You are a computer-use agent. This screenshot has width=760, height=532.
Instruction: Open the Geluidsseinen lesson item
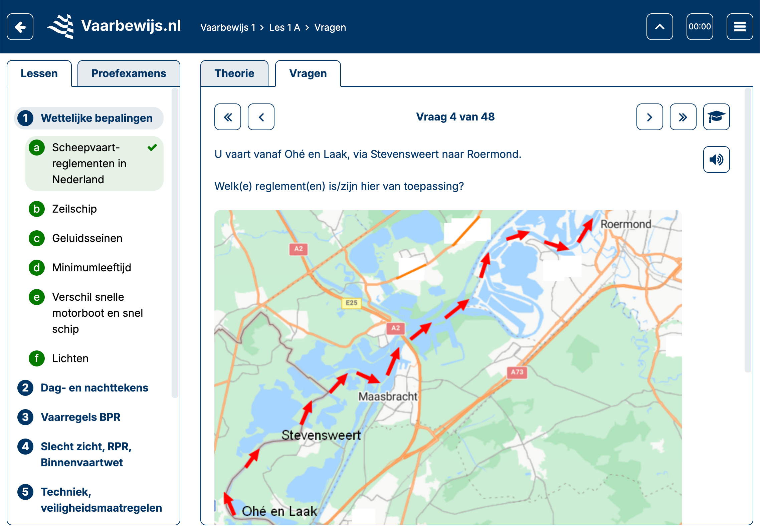tap(87, 238)
